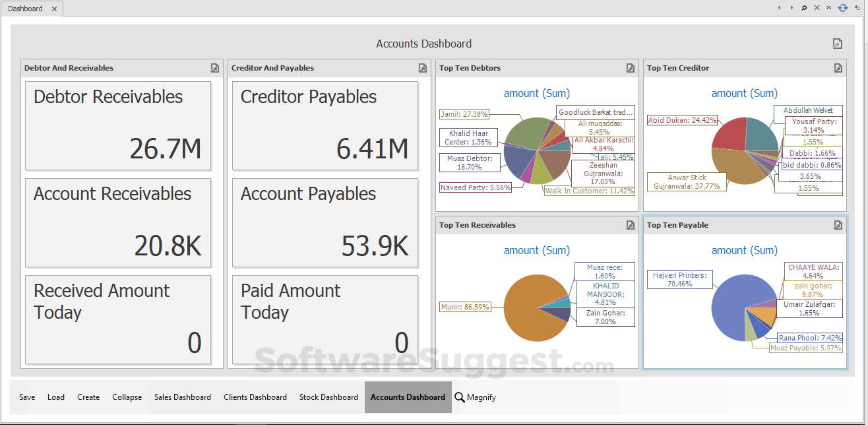Open the Clients Dashboard
Viewport: 868px width, 425px height.
(255, 397)
